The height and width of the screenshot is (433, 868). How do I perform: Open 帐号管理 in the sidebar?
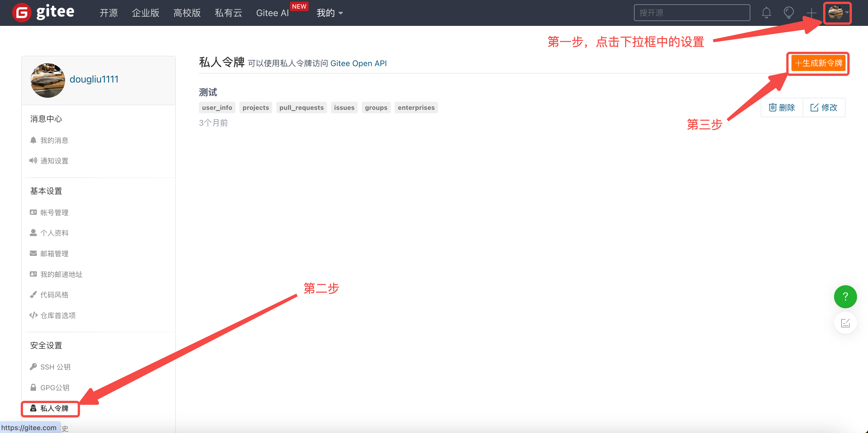[x=49, y=212]
